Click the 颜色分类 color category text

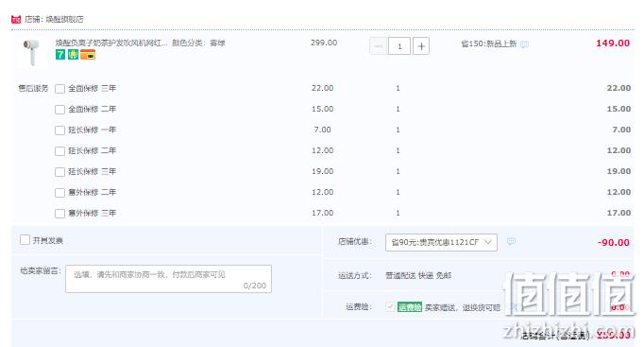point(198,43)
